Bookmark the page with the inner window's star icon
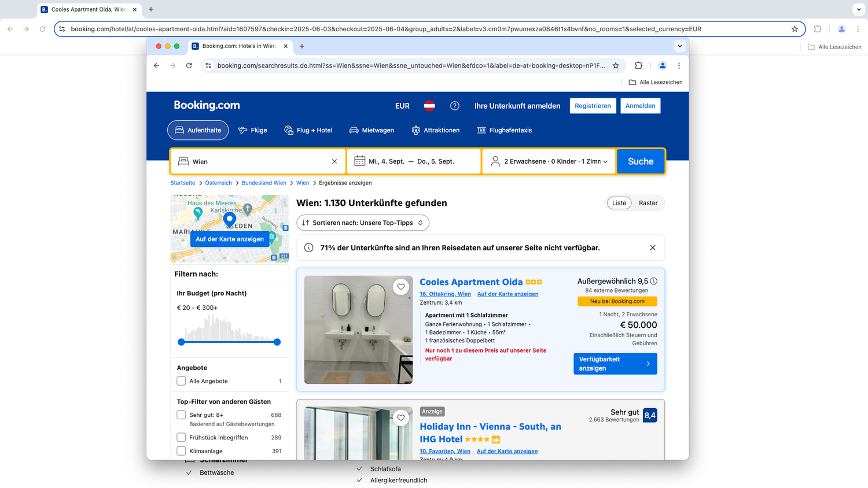Viewport: 868px width, 488px height. pyautogui.click(x=616, y=66)
